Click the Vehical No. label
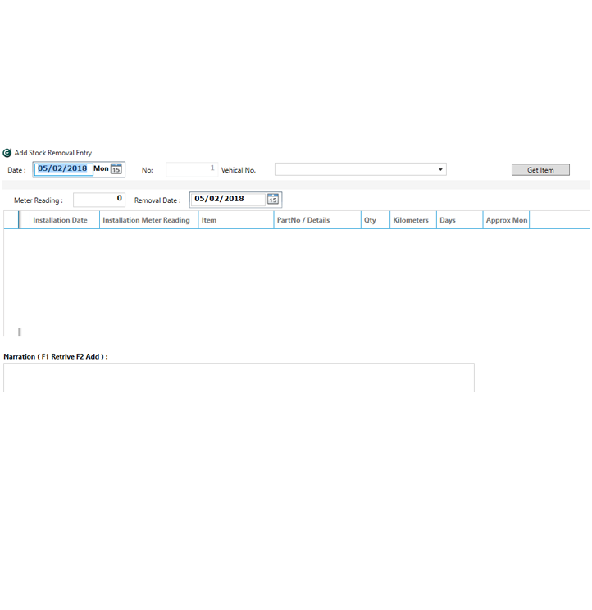592x610 pixels. click(x=238, y=170)
